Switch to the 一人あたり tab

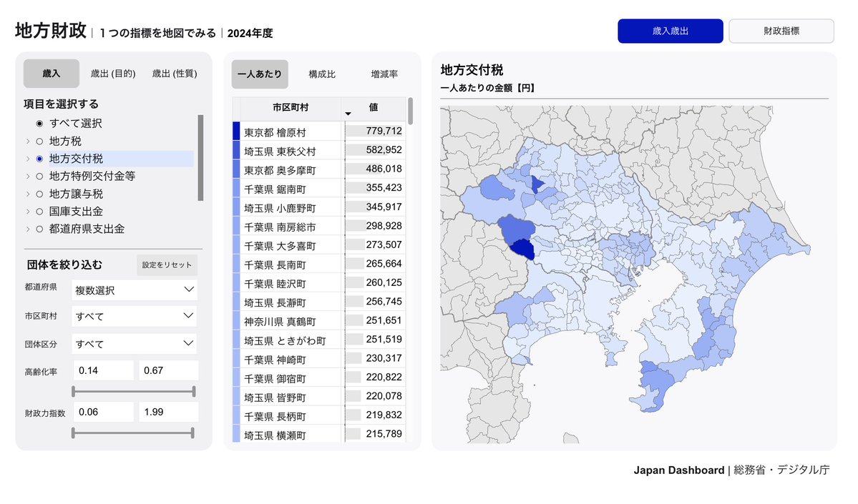260,74
